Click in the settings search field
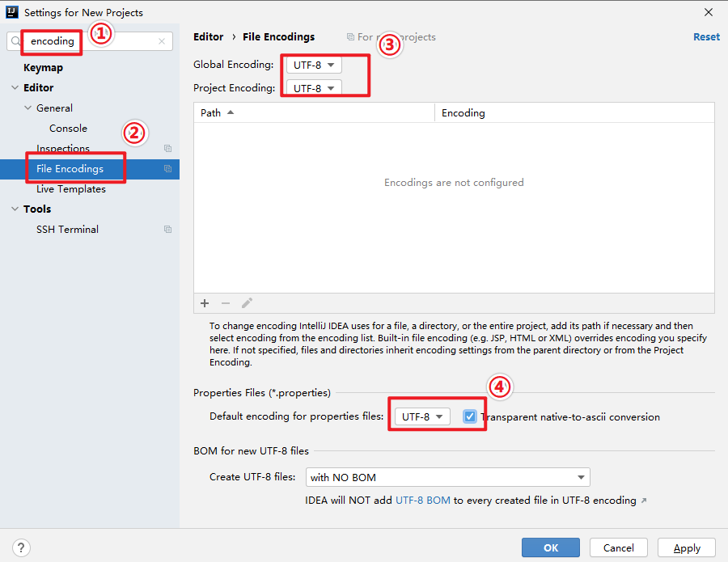Screen dimensions: 728x562 coord(91,41)
